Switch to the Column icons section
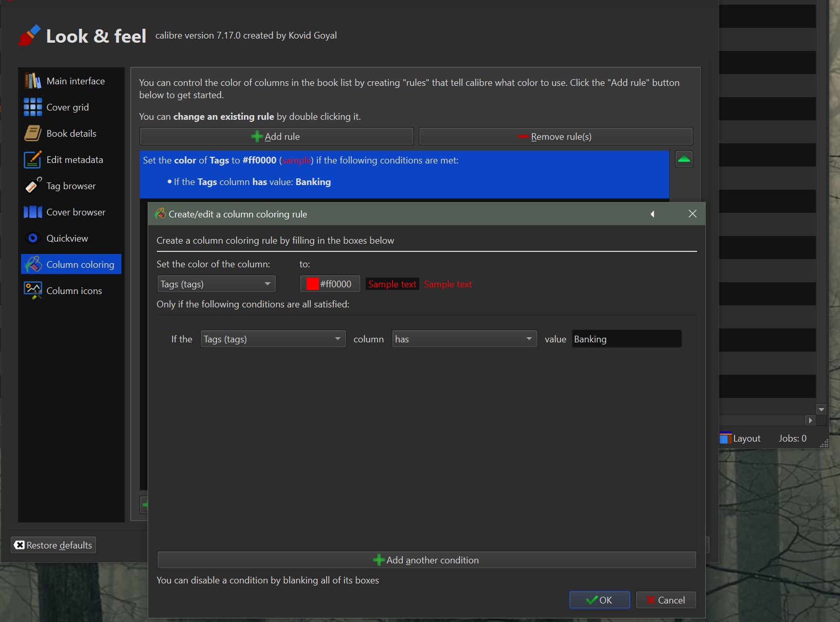The height and width of the screenshot is (622, 840). (x=71, y=291)
